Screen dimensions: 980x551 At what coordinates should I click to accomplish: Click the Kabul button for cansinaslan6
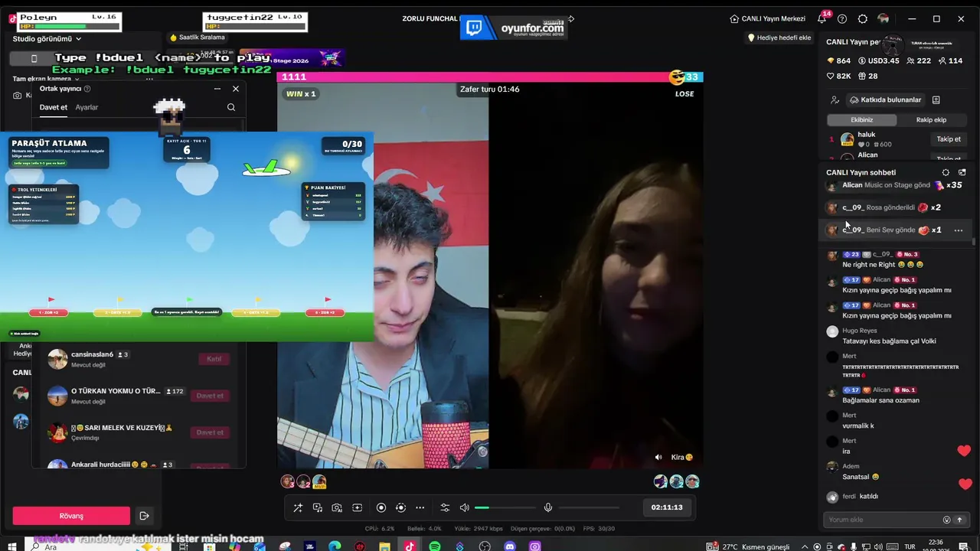click(214, 359)
